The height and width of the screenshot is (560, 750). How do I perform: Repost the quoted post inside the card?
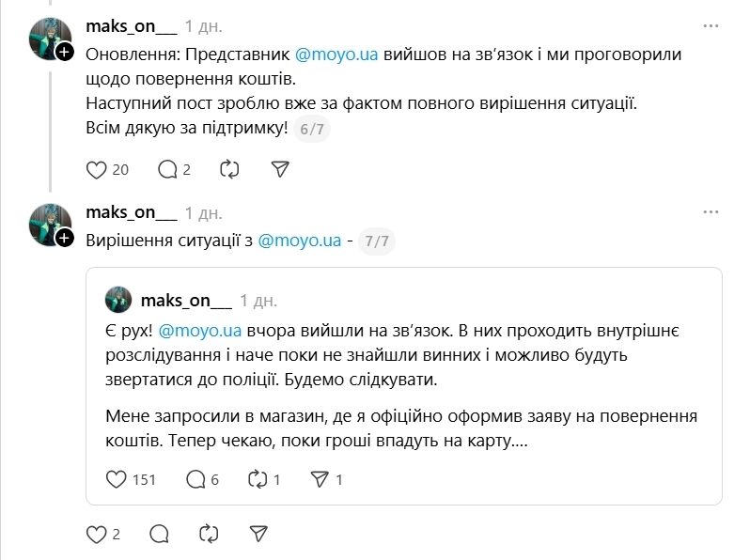[257, 479]
